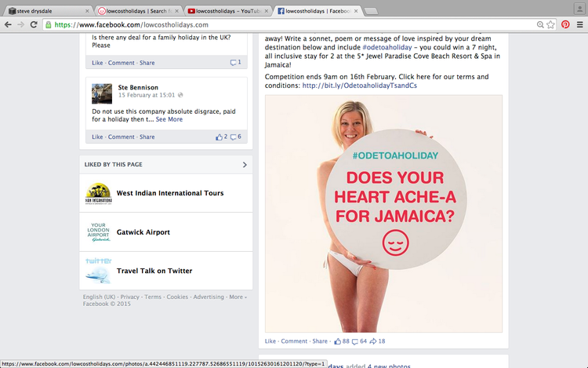Share Ste Bennison's post
588x368 pixels.
click(x=147, y=137)
